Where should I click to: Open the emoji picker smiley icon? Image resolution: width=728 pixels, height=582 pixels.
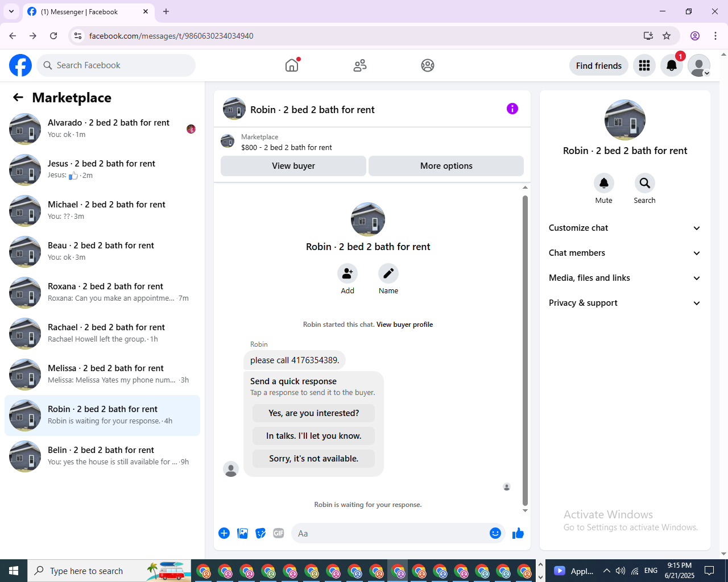point(495,533)
